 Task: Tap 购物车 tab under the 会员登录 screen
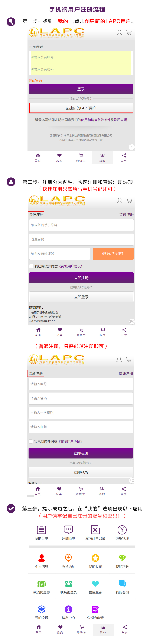(81, 157)
